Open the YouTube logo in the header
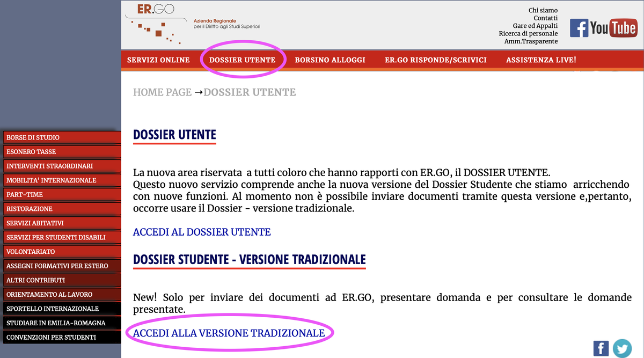 click(x=613, y=28)
